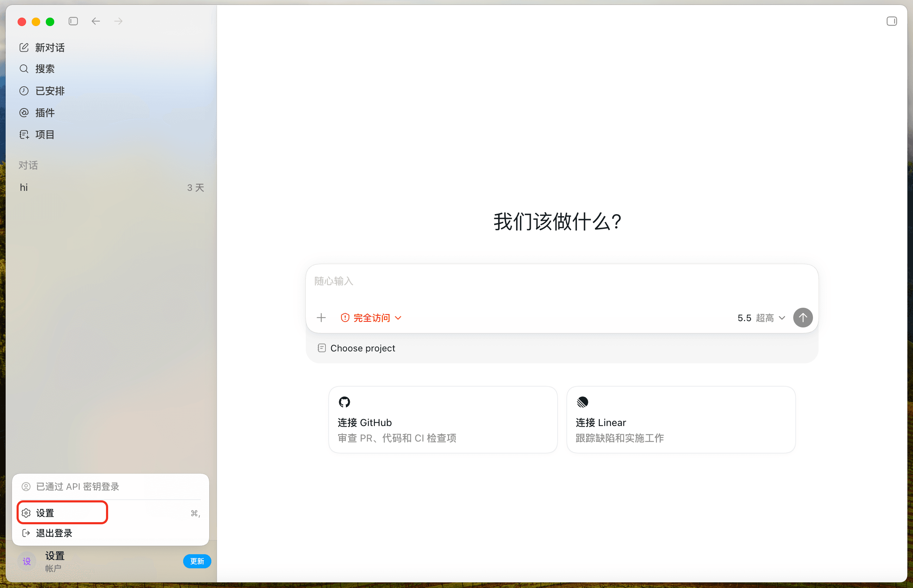Viewport: 913px width, 588px height.
Task: Open the 插件 plugins section
Action: tap(111, 113)
